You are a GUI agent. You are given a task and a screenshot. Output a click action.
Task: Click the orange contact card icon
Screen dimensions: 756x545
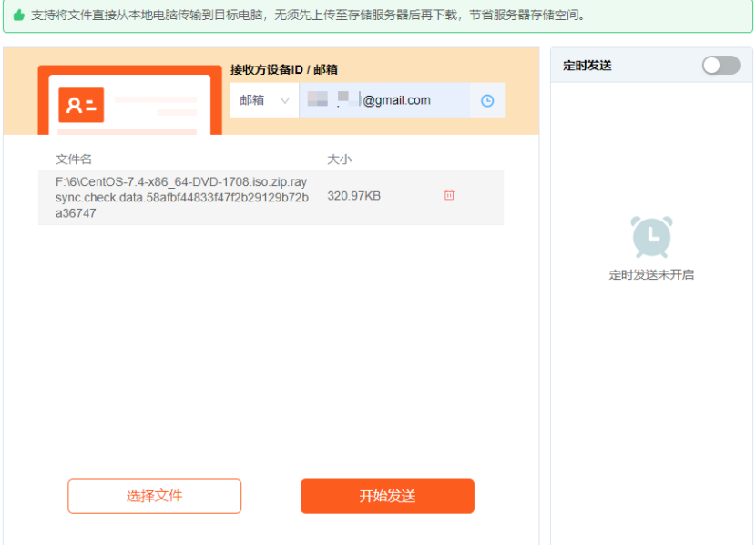pyautogui.click(x=81, y=106)
